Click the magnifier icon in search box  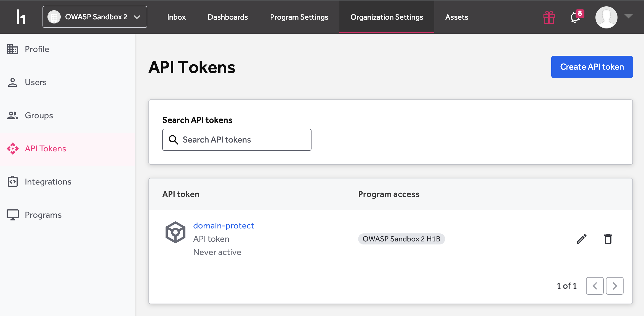(x=173, y=140)
